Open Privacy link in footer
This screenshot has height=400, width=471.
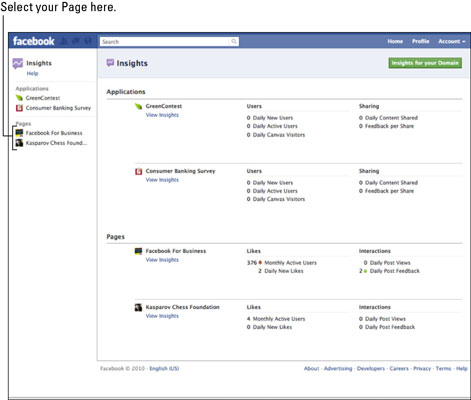coord(422,369)
